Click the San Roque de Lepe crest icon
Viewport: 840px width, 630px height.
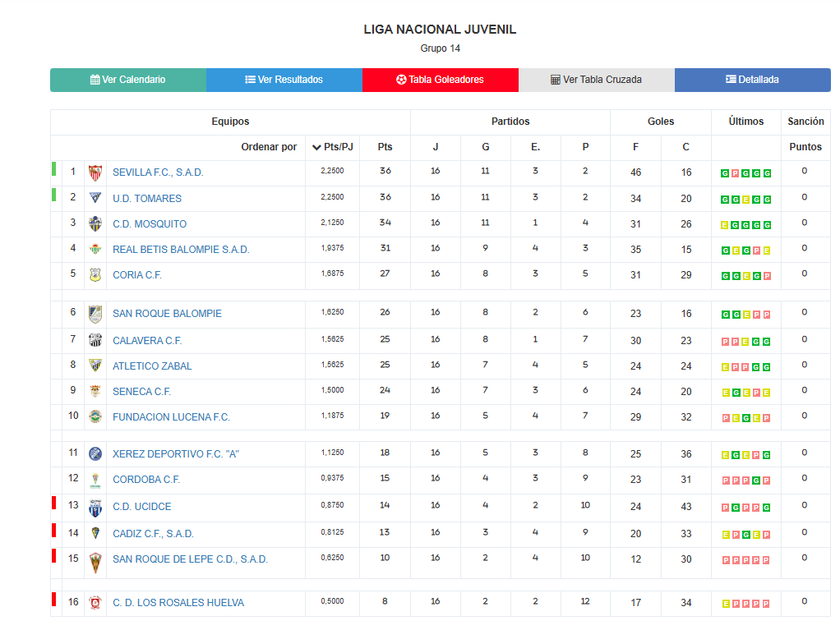[95, 563]
